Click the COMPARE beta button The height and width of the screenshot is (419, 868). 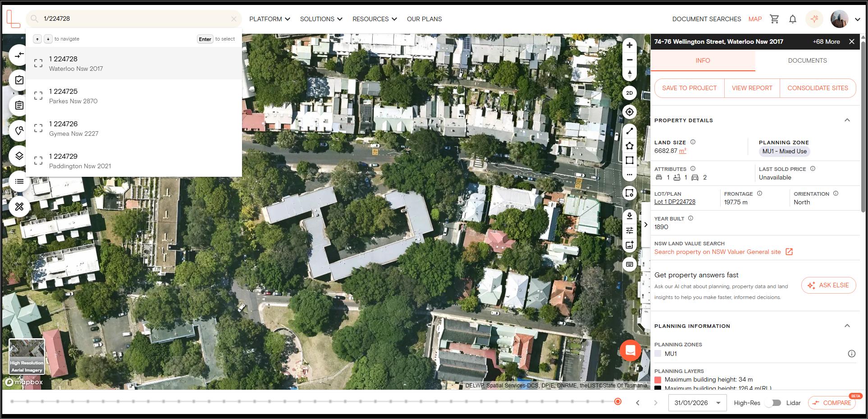coord(832,403)
